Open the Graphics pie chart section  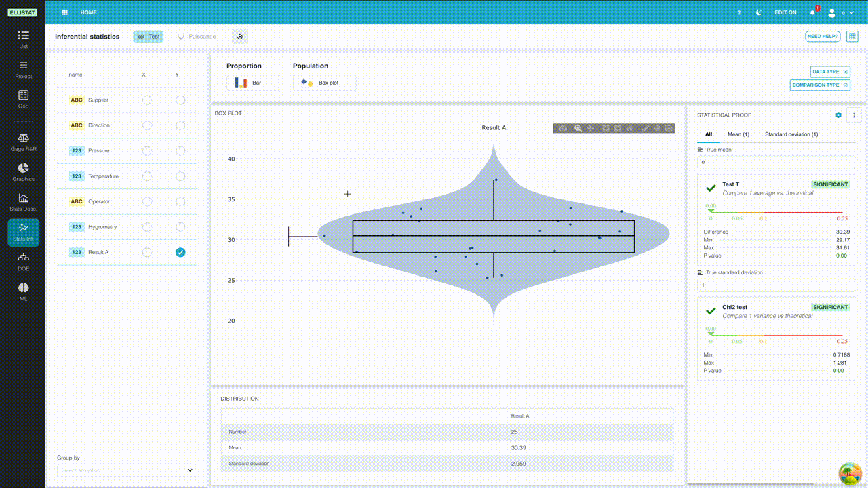pyautogui.click(x=23, y=171)
